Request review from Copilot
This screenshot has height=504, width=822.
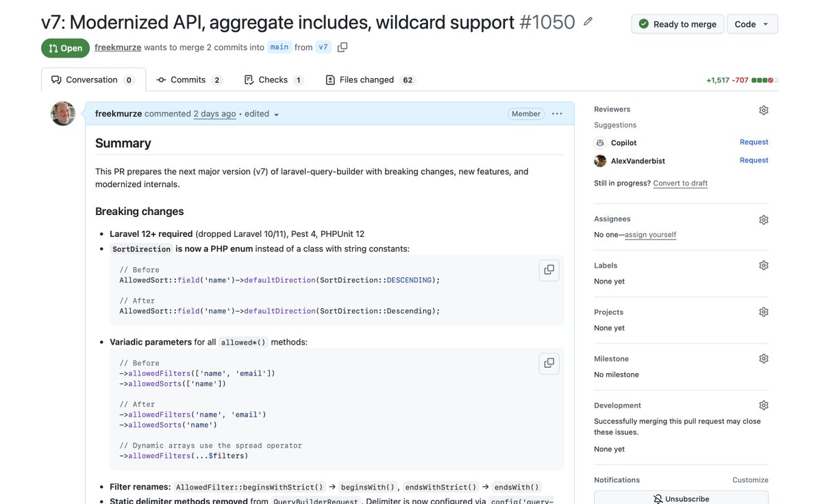754,142
